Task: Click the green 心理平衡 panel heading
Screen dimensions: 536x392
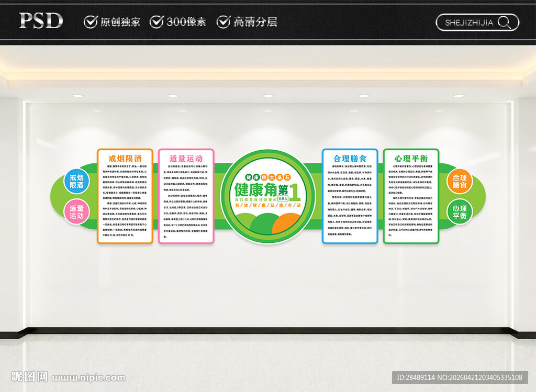Action: pos(411,159)
